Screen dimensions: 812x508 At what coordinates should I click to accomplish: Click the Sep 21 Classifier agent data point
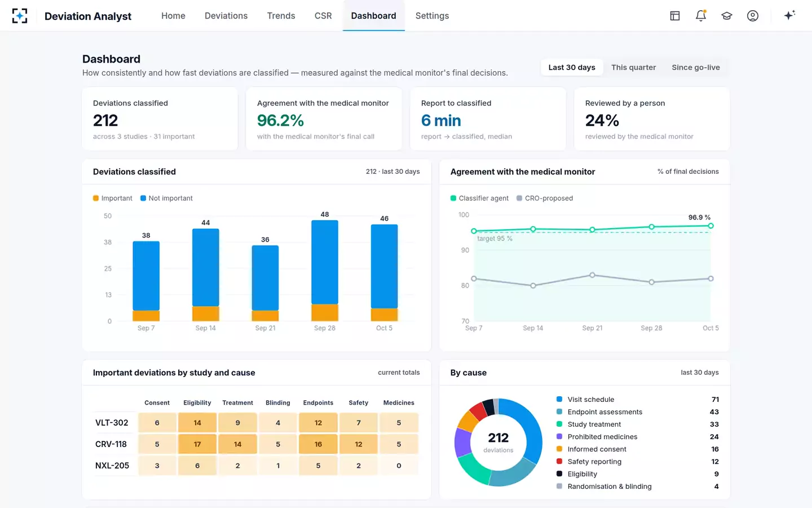click(592, 230)
